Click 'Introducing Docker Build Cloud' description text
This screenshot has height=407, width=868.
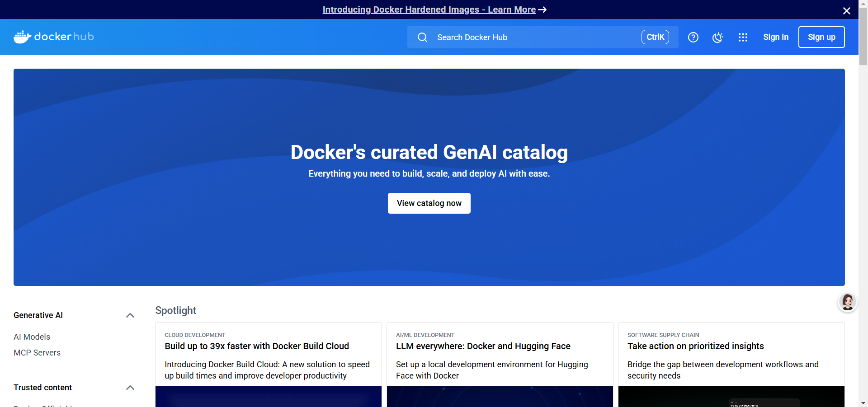click(x=267, y=370)
